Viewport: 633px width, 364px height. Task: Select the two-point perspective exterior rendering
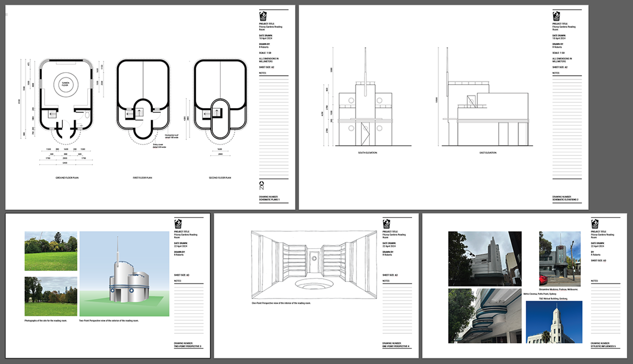pos(124,274)
